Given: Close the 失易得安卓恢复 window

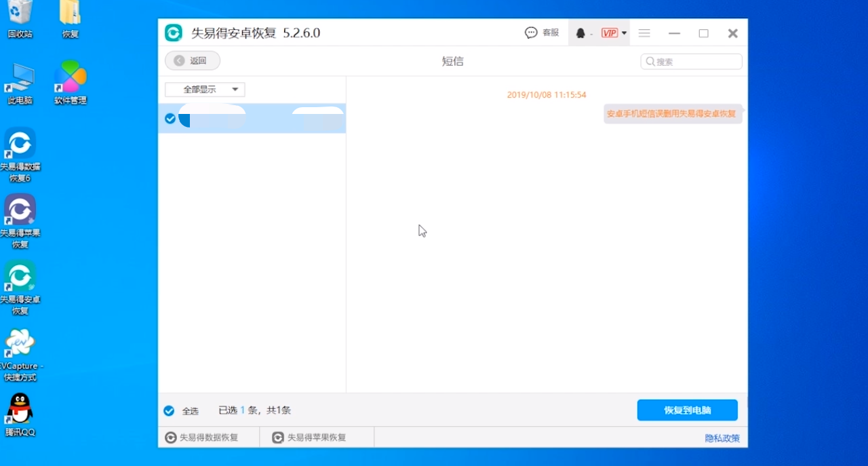Looking at the screenshot, I should (x=732, y=33).
